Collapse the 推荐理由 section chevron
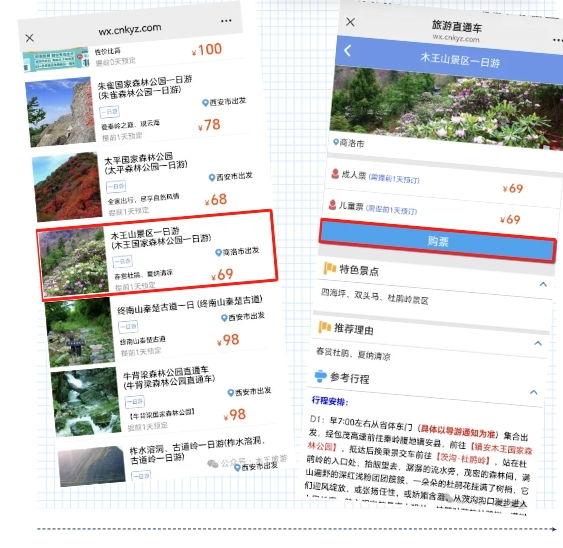563x548 pixels. 538,343
